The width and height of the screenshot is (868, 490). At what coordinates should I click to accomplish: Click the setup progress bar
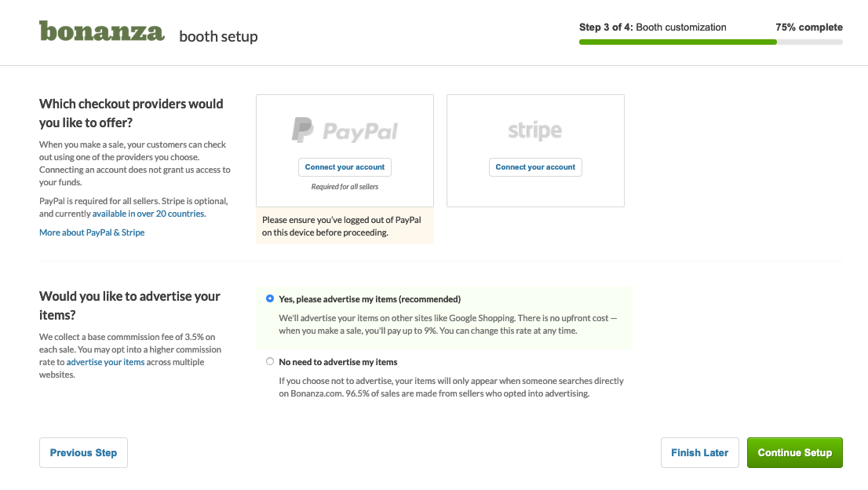pos(711,42)
